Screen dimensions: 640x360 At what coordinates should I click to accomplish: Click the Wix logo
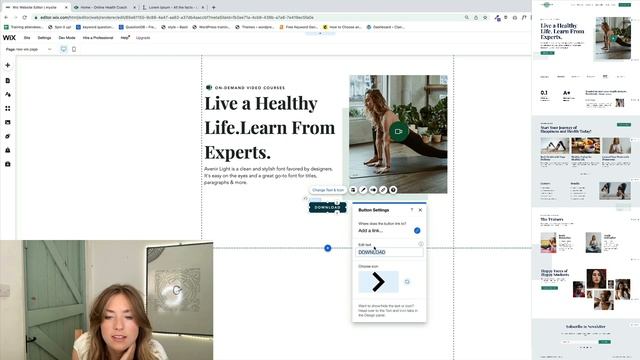pyautogui.click(x=9, y=38)
